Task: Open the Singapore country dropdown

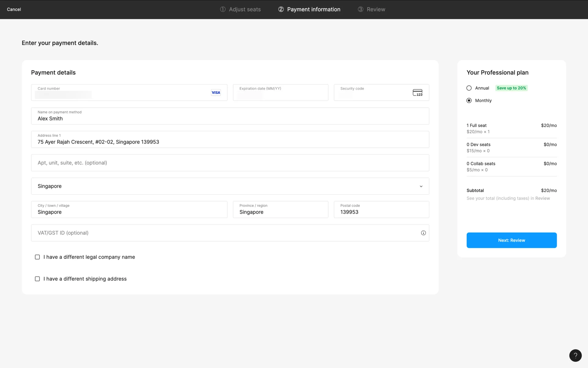Action: tap(230, 186)
